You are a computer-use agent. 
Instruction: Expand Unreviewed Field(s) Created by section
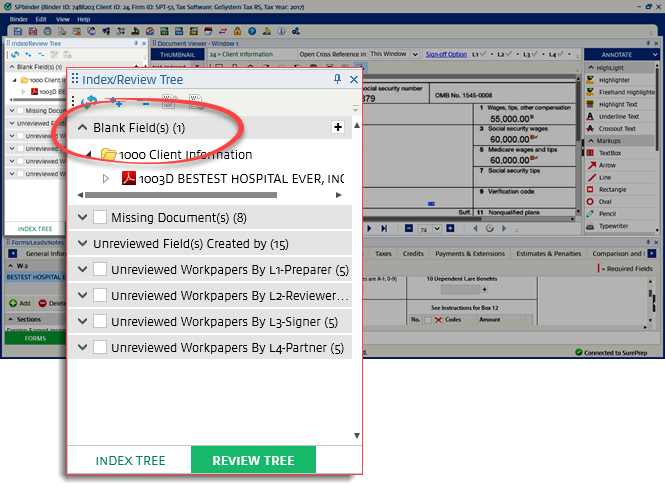[83, 243]
